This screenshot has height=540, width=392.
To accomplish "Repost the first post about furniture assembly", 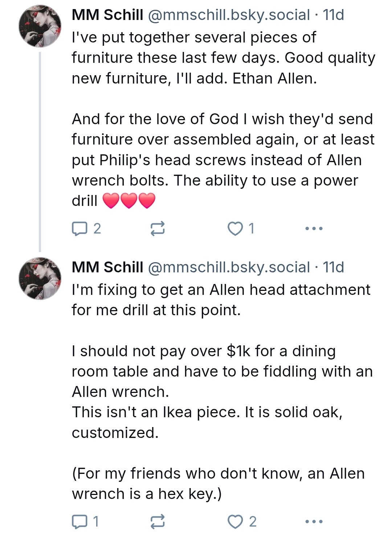I will [158, 229].
